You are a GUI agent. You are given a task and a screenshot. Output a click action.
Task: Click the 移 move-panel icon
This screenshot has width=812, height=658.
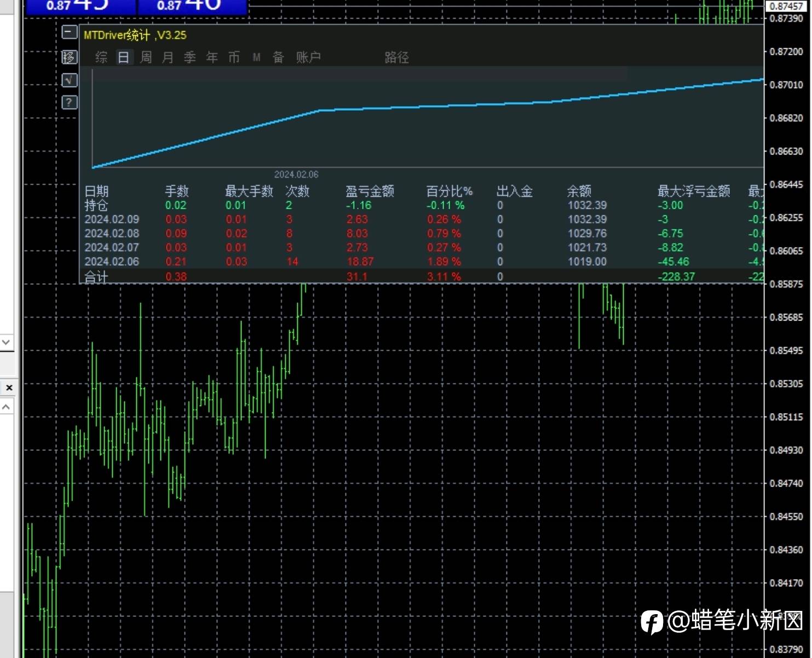tap(69, 57)
